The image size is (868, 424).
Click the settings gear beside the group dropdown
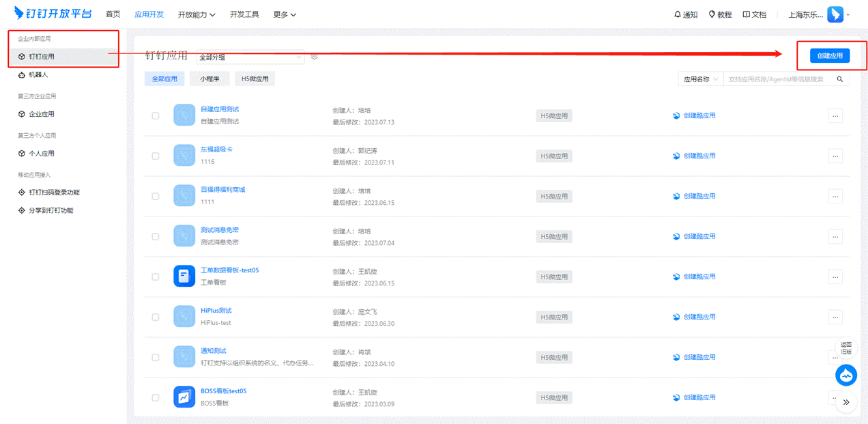pyautogui.click(x=315, y=57)
